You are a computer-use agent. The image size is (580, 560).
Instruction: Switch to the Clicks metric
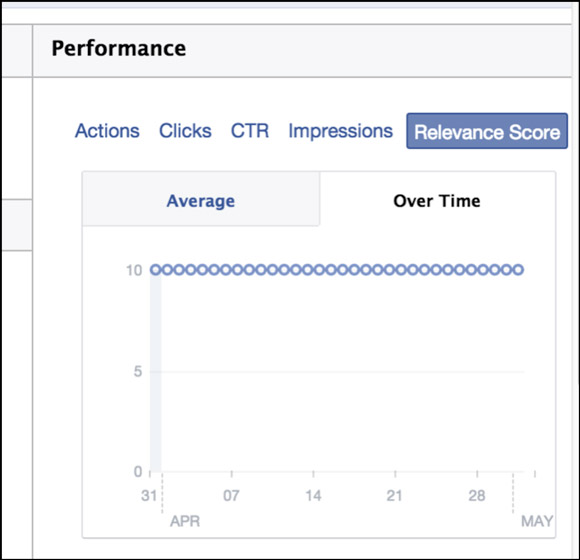tap(185, 131)
